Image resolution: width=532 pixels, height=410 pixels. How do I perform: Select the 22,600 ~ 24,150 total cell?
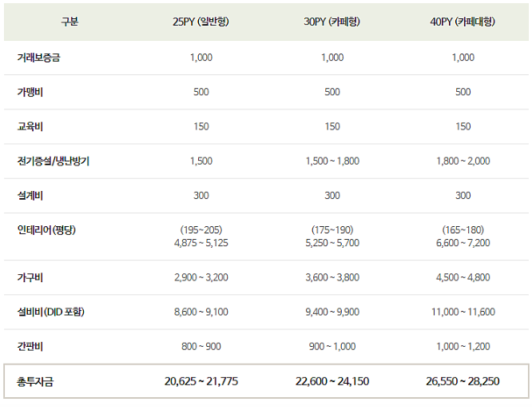pos(332,381)
